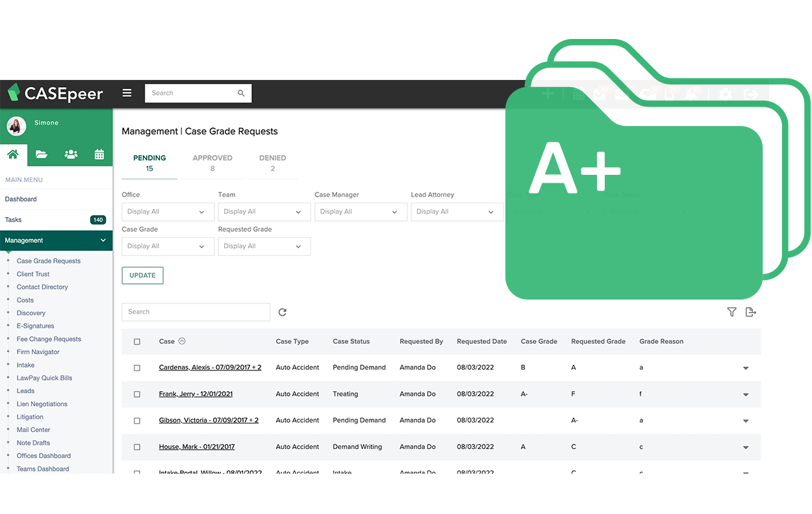Open the Requested Grade dropdown filter
This screenshot has width=812, height=514.
pyautogui.click(x=264, y=246)
